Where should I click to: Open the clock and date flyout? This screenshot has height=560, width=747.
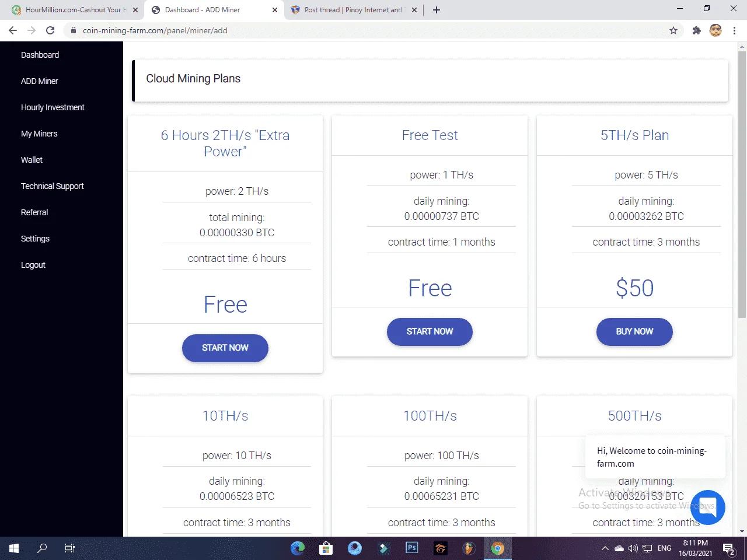click(695, 548)
